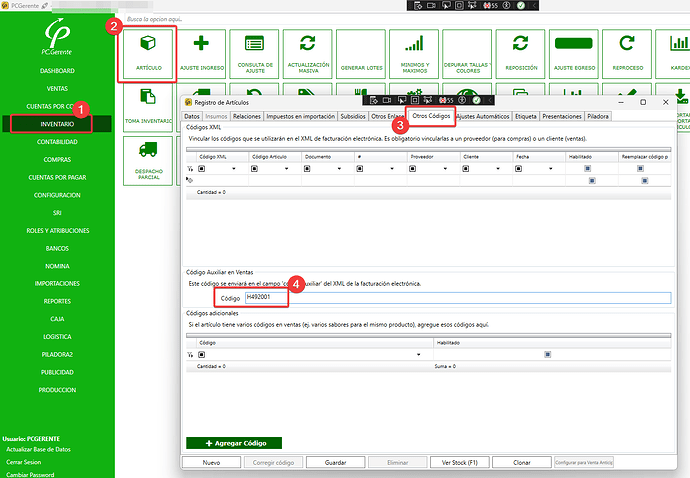Viewport: 690px width, 478px height.
Task: Open the Toma Inventario tile
Action: pyautogui.click(x=148, y=108)
